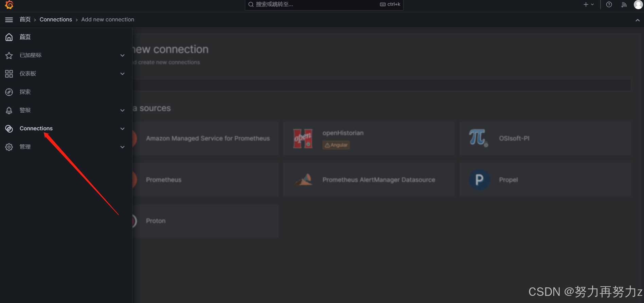Image resolution: width=644 pixels, height=303 pixels.
Task: Open the dropdown arrow beside plus icon
Action: 592,4
